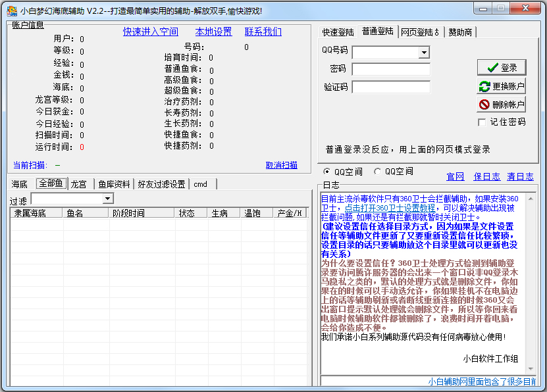Click the 清日志 link to clear log

520,176
